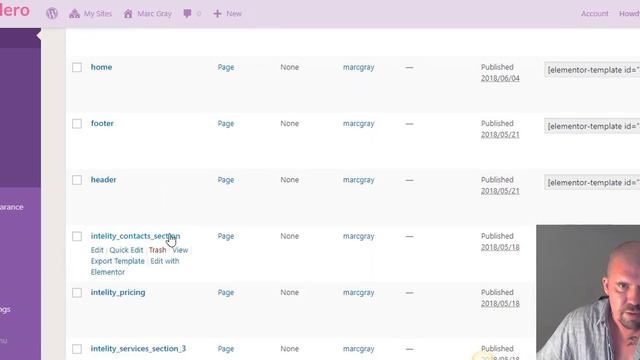This screenshot has width=640, height=360.
Task: Click author marcgray in footer row
Action: [x=358, y=124]
